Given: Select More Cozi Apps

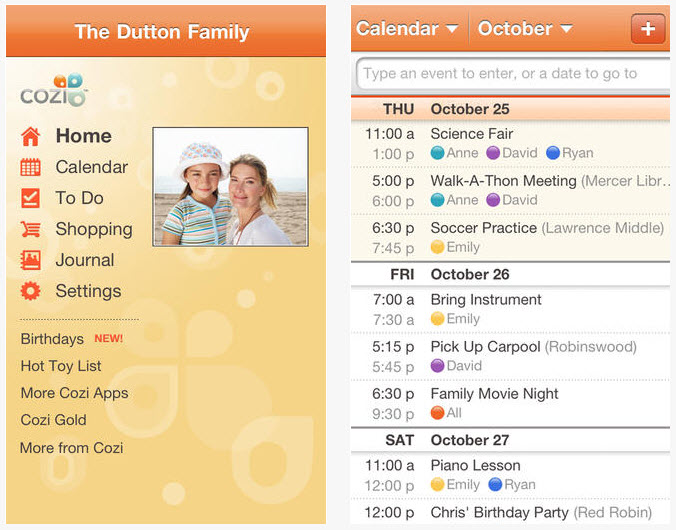Looking at the screenshot, I should tap(75, 393).
